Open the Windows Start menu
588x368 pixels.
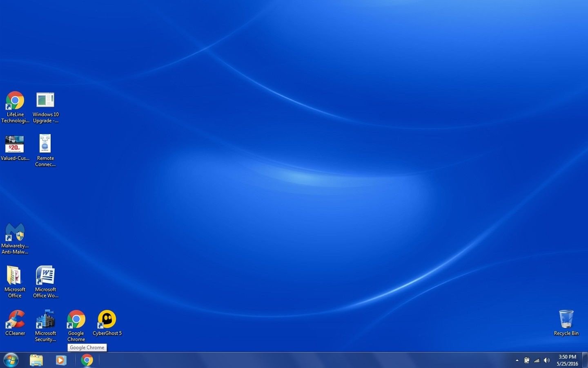pos(11,360)
